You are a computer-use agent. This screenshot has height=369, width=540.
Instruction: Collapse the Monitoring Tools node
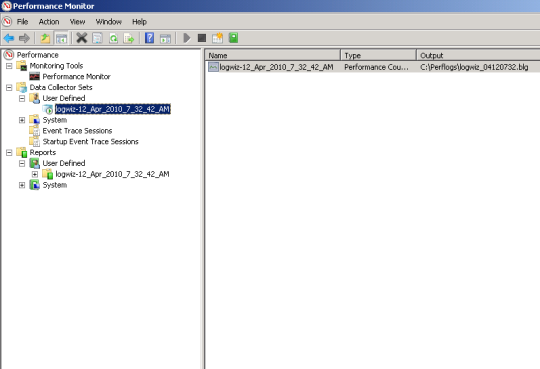click(9, 66)
